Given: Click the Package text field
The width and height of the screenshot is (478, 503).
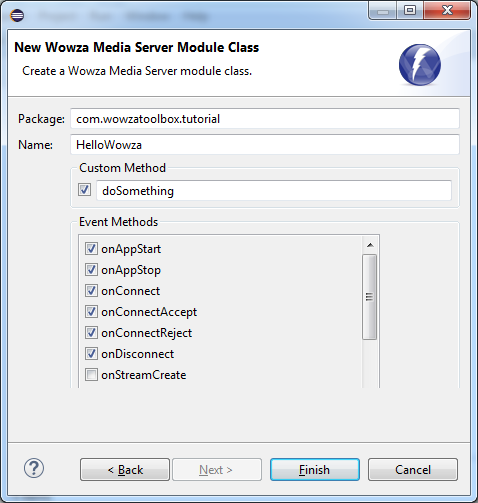Looking at the screenshot, I should pyautogui.click(x=265, y=119).
